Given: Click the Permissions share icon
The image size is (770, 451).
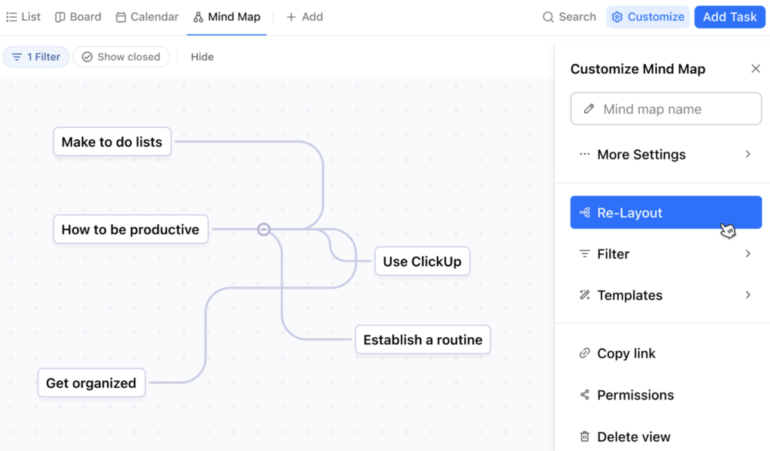Looking at the screenshot, I should tap(585, 395).
